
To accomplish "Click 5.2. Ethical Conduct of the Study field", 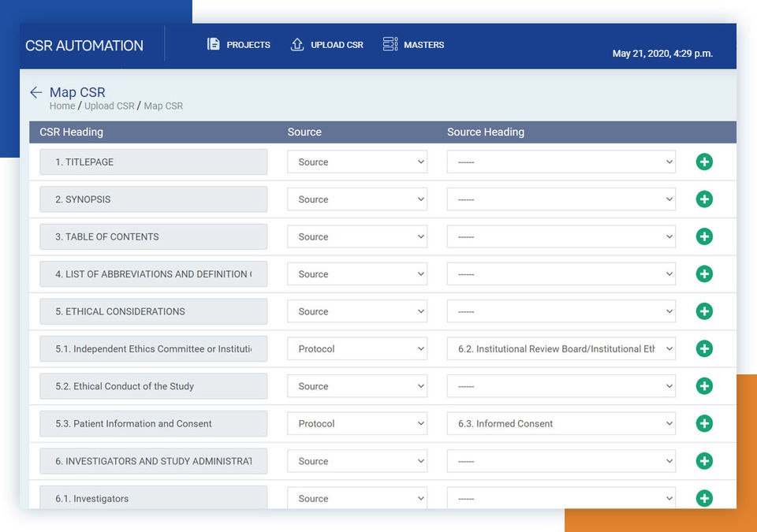I will tap(153, 386).
